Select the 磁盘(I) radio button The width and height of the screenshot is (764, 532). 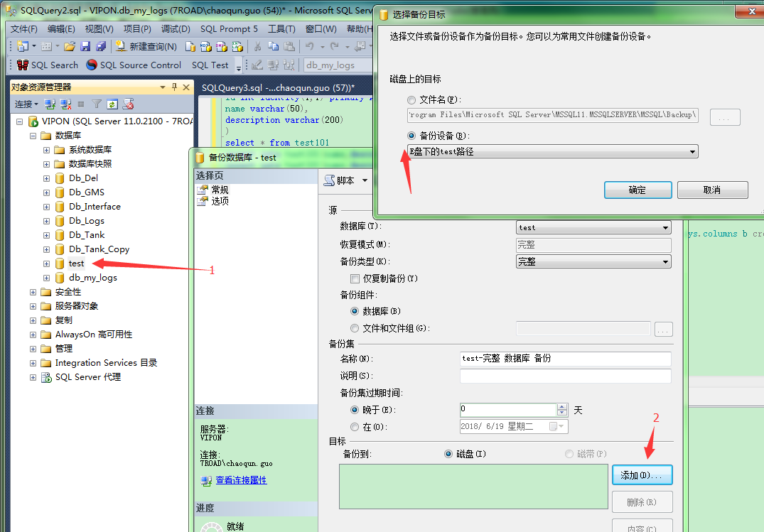(x=448, y=454)
